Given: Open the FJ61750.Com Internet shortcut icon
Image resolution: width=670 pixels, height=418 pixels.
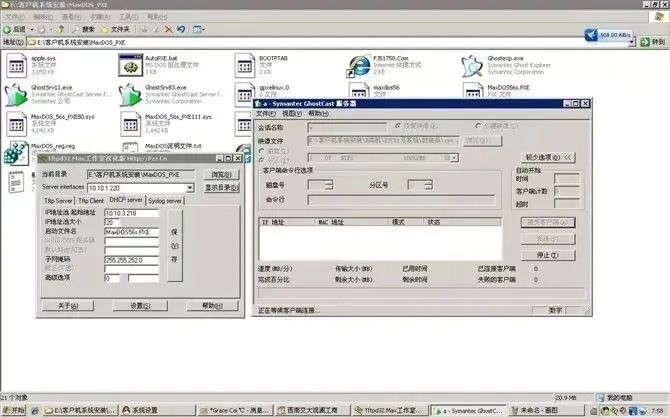Looking at the screenshot, I should click(x=359, y=66).
